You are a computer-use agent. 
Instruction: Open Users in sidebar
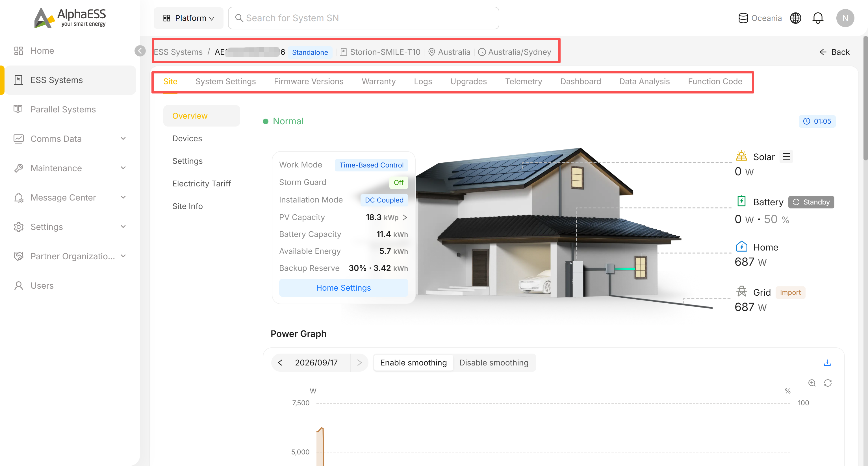tap(71, 286)
